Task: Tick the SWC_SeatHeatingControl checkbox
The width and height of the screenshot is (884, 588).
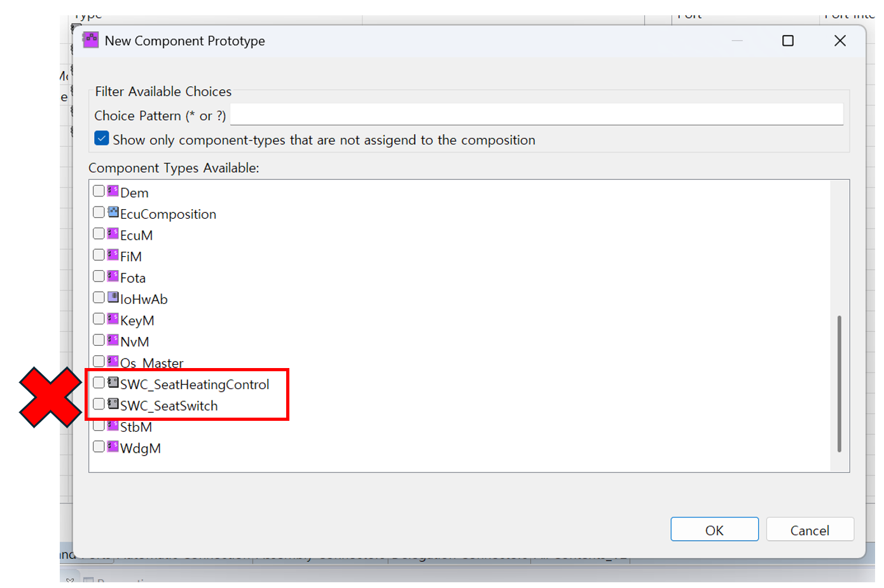Action: [x=99, y=383]
